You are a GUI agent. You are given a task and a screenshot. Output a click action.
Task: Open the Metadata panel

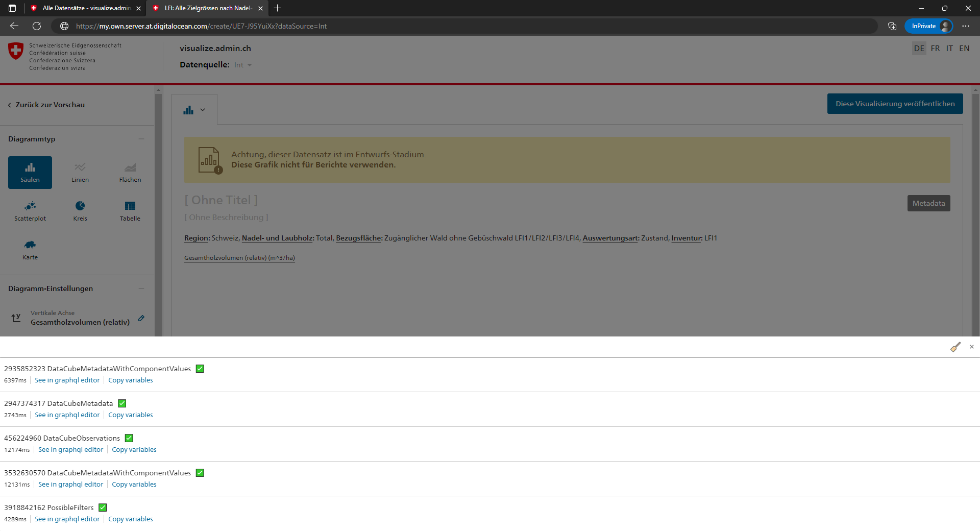928,203
